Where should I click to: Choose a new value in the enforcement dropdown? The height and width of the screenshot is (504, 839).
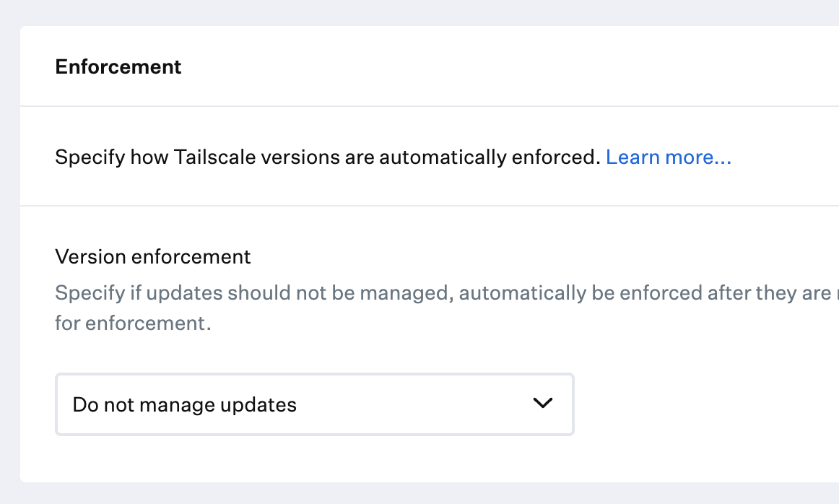point(314,404)
